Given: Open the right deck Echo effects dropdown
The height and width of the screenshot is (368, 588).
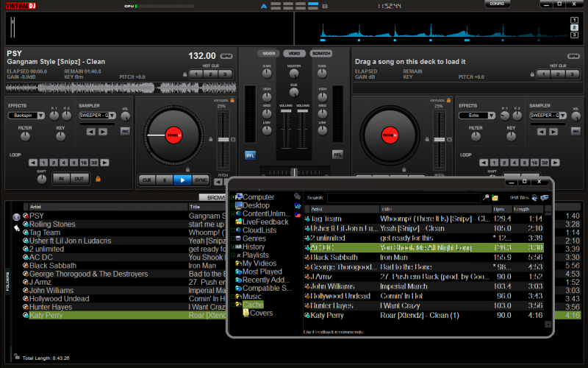Looking at the screenshot, I should (477, 116).
